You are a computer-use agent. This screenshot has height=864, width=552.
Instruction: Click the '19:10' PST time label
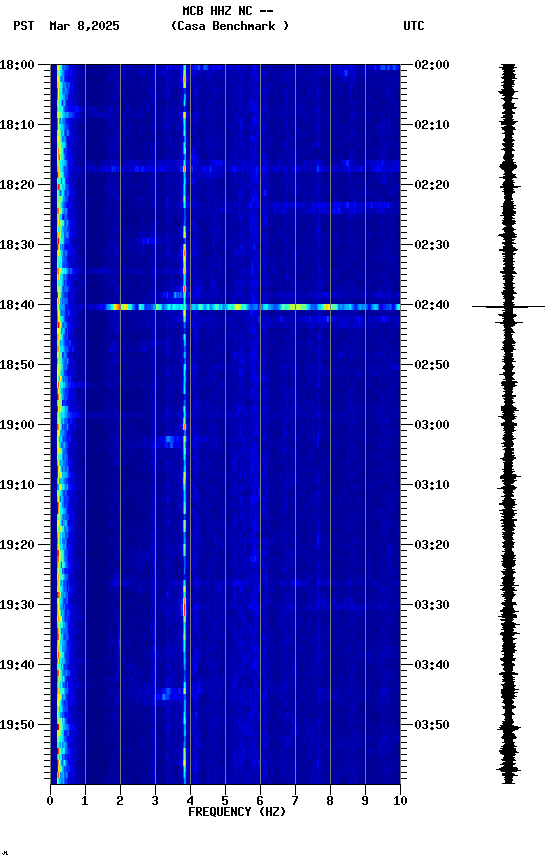click(x=17, y=485)
